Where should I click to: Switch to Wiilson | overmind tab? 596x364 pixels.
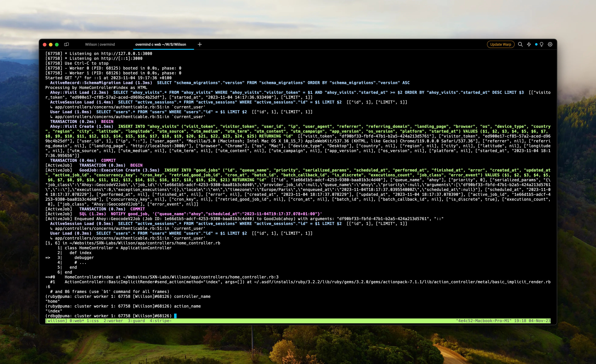pyautogui.click(x=100, y=44)
